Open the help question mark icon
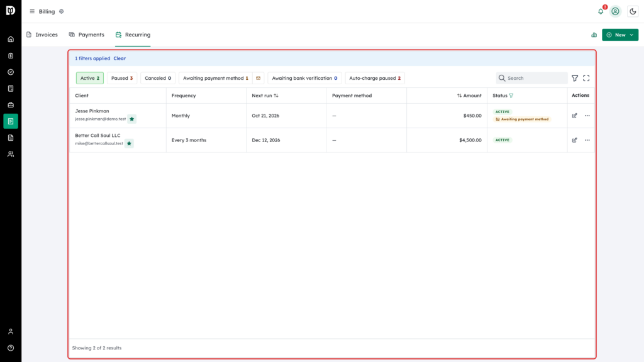The image size is (644, 362). 11,348
